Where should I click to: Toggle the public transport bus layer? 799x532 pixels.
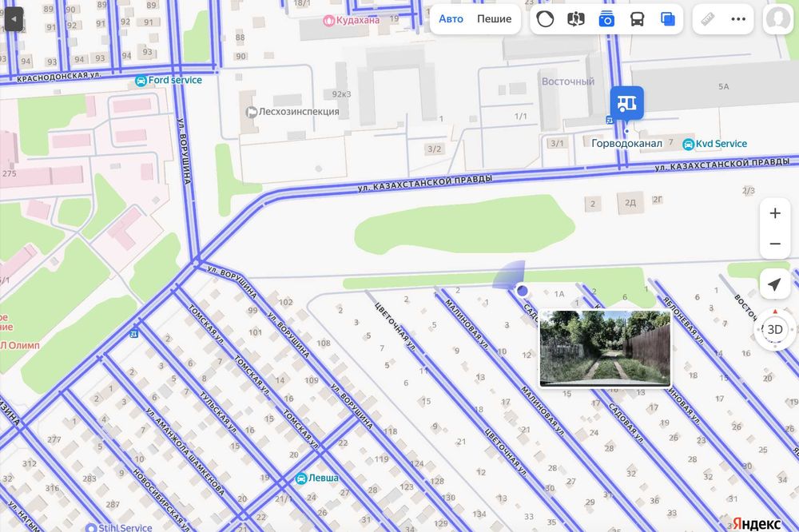tap(637, 19)
